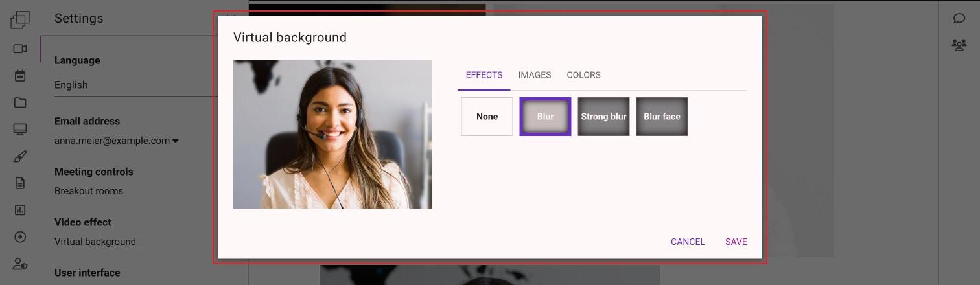Open the participants group icon

959,45
